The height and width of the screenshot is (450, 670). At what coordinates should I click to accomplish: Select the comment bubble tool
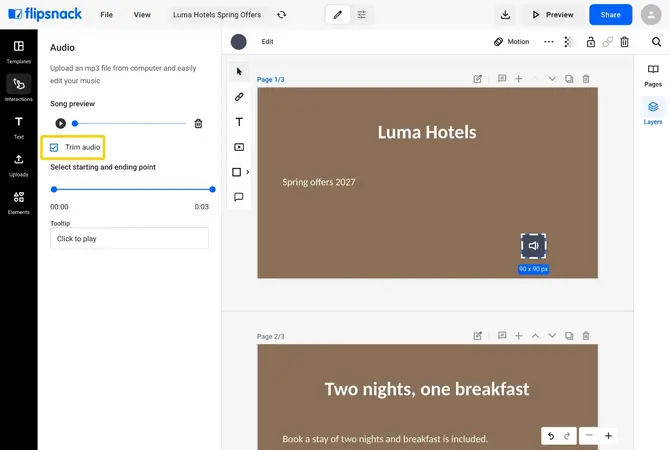239,197
